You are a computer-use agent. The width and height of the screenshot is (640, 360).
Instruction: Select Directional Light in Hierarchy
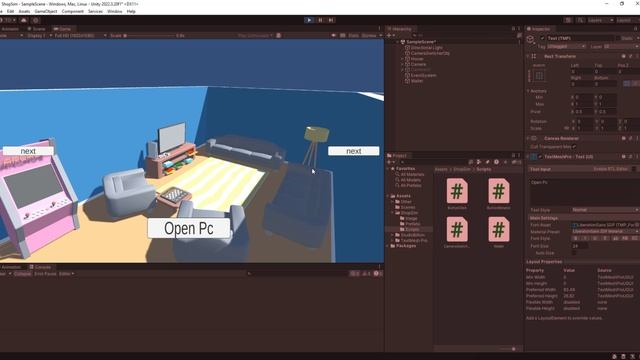tap(427, 48)
